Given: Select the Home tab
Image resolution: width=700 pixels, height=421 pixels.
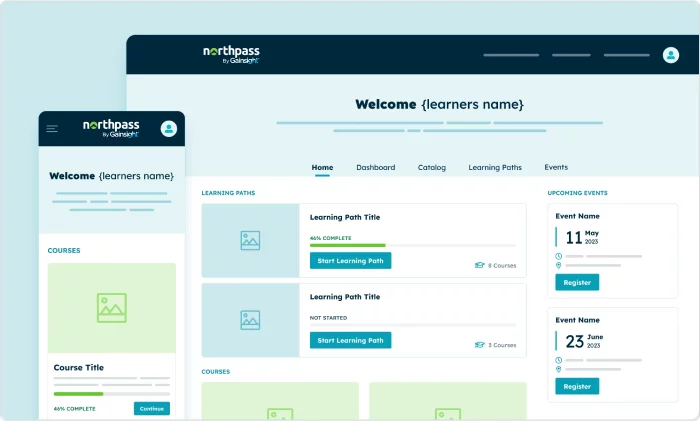Looking at the screenshot, I should 322,167.
